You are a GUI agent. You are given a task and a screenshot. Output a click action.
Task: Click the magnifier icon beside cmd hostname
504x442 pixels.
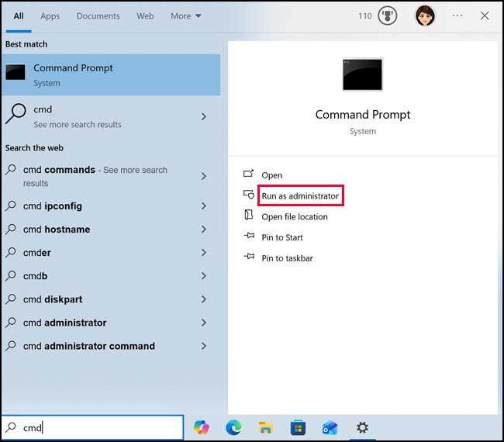tap(11, 229)
